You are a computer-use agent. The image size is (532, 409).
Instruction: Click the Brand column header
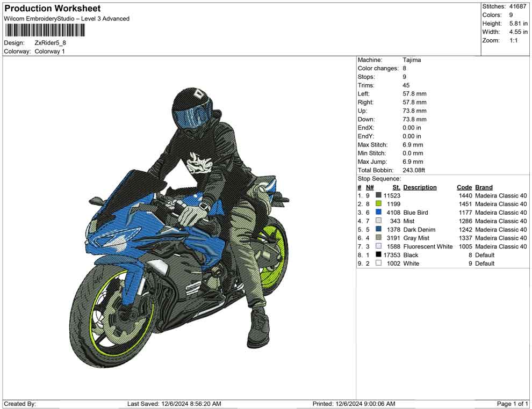tap(484, 187)
